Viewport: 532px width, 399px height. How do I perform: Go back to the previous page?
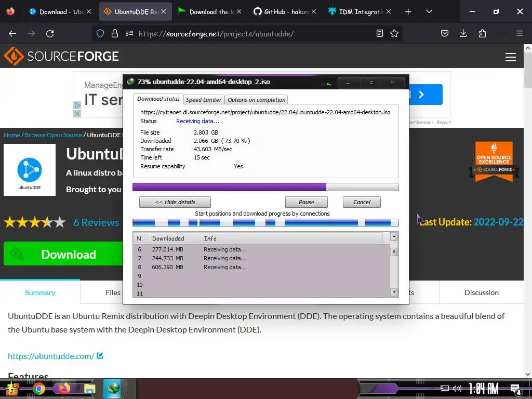pyautogui.click(x=12, y=34)
